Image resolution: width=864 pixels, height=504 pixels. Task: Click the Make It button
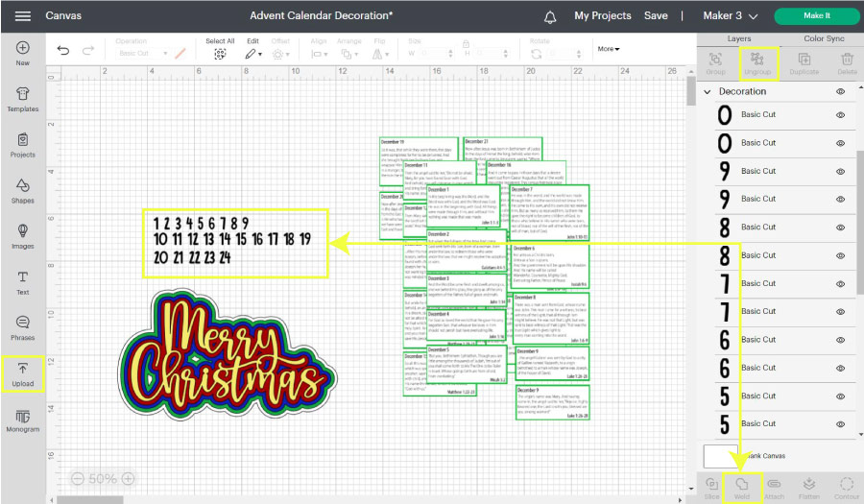(x=816, y=16)
